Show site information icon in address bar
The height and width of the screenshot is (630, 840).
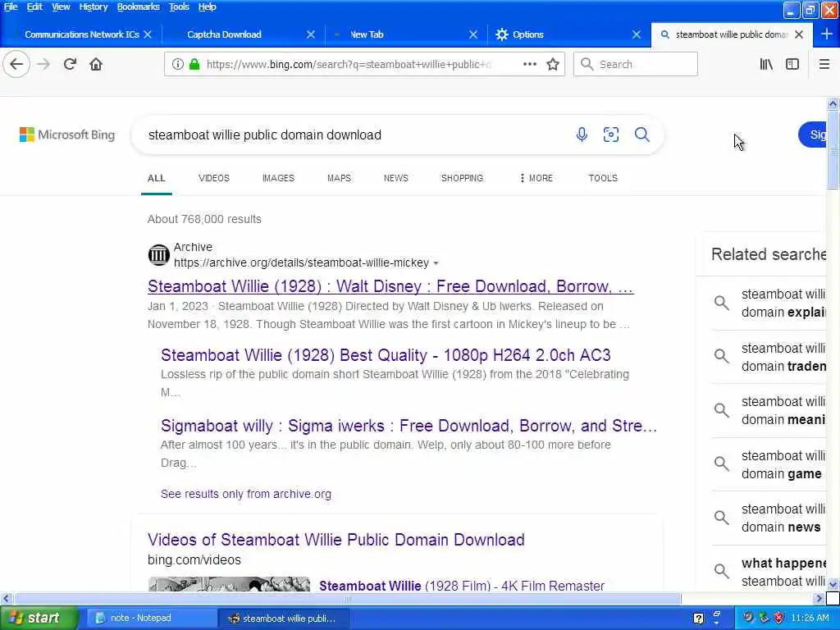[177, 64]
